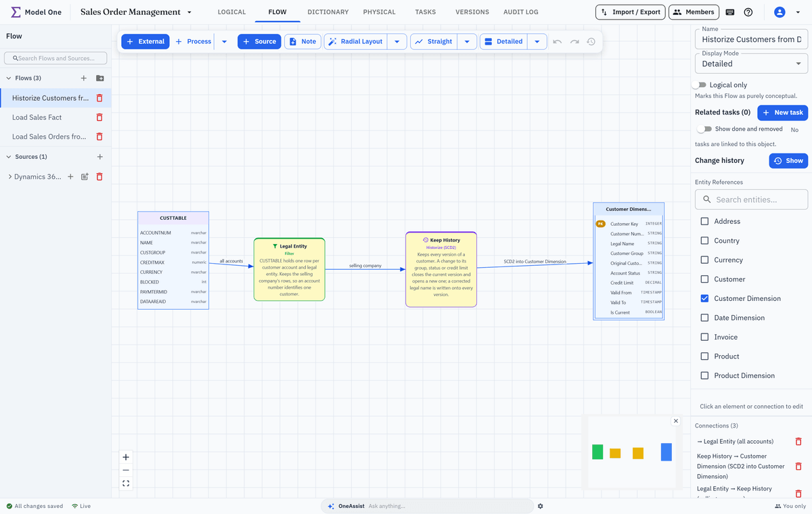Screen dimensions: 812x514
Task: Check the Product Dimension entity reference
Action: (x=704, y=375)
